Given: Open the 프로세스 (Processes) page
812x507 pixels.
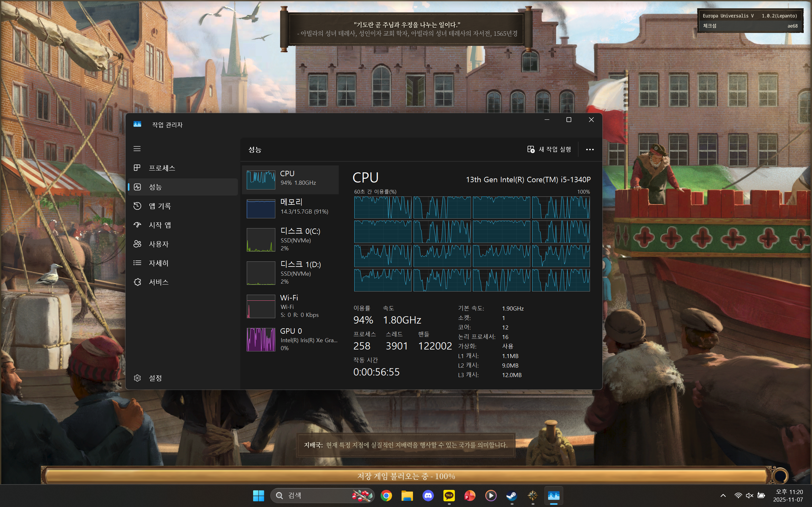Looking at the screenshot, I should click(162, 168).
